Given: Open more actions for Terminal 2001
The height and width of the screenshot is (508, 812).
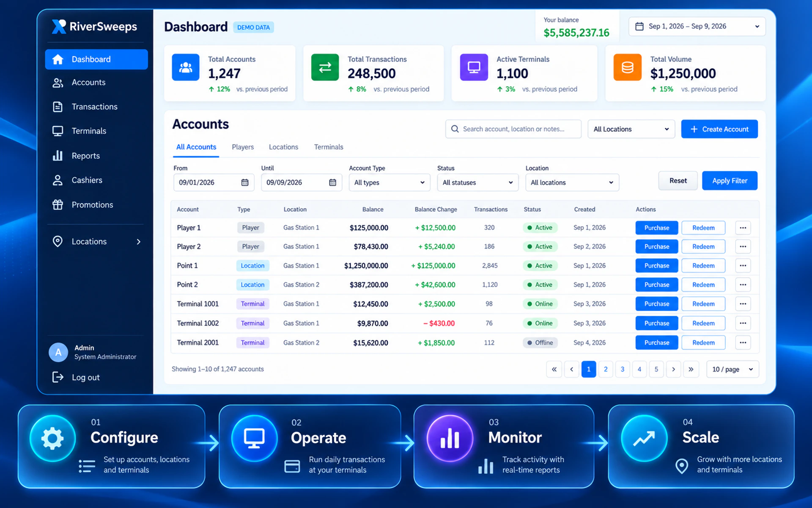Looking at the screenshot, I should (743, 342).
